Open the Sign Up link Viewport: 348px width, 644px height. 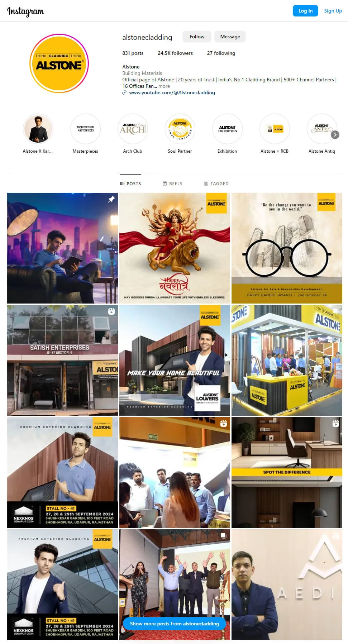[x=333, y=11]
